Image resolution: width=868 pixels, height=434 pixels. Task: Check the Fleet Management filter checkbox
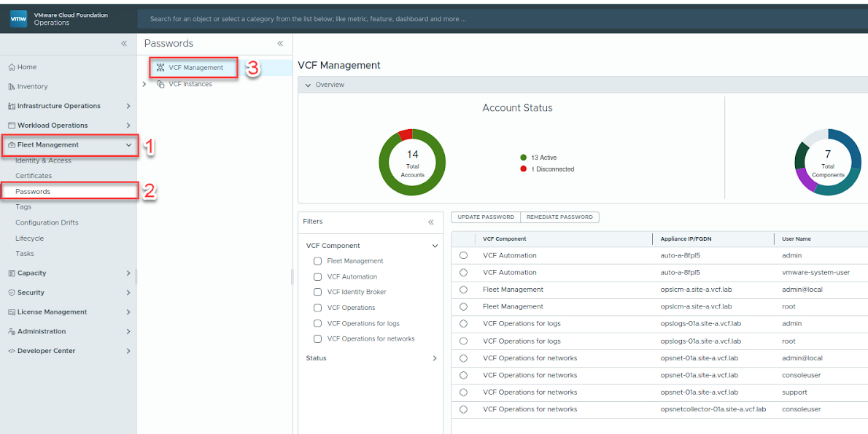click(x=317, y=260)
